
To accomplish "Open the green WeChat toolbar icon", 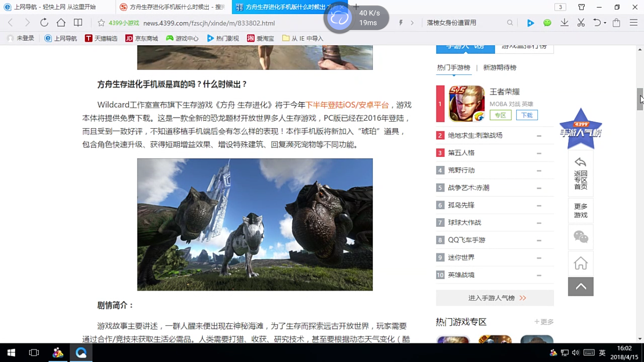I will 547,23.
